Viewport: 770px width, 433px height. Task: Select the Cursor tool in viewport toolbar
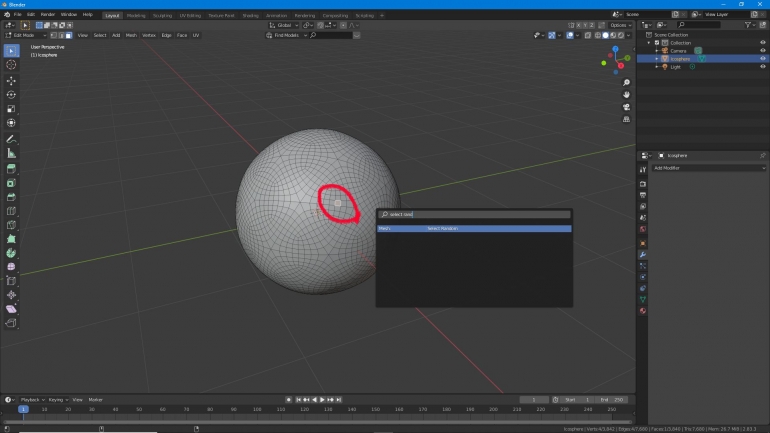[11, 65]
